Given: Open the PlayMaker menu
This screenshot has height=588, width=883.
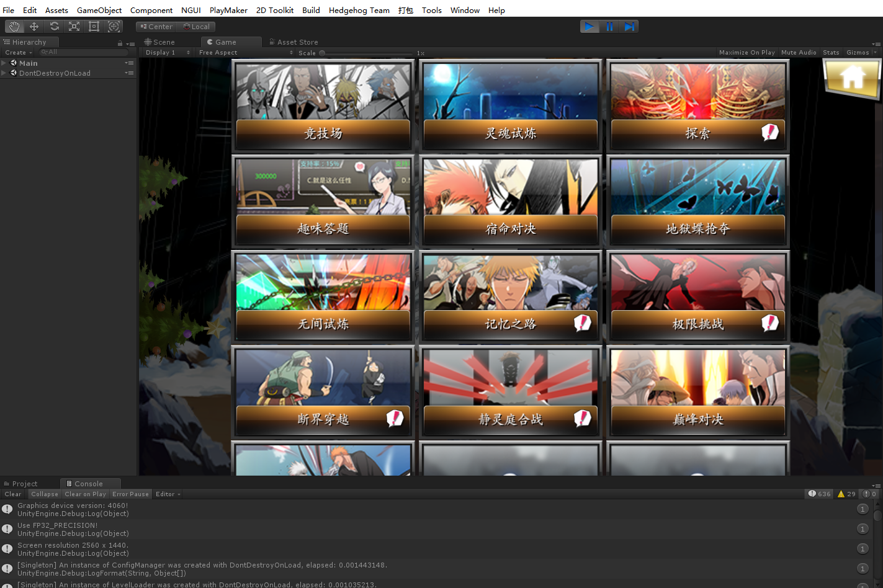Looking at the screenshot, I should pyautogui.click(x=228, y=11).
